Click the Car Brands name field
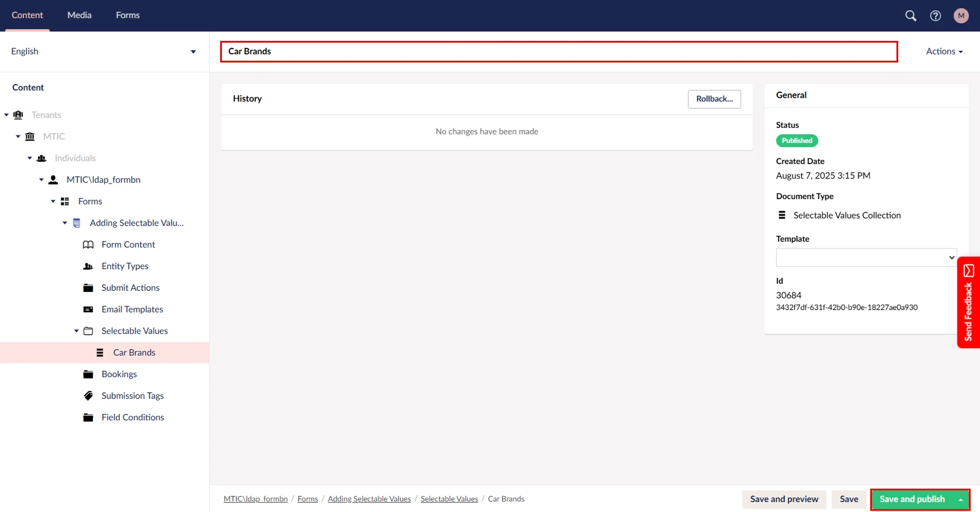The width and height of the screenshot is (980, 512). [x=558, y=51]
